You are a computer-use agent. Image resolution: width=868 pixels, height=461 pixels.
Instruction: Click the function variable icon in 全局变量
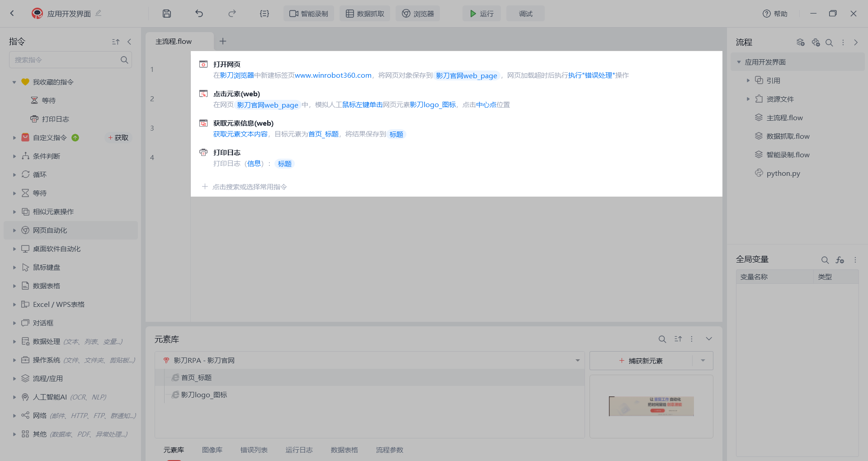tap(840, 260)
